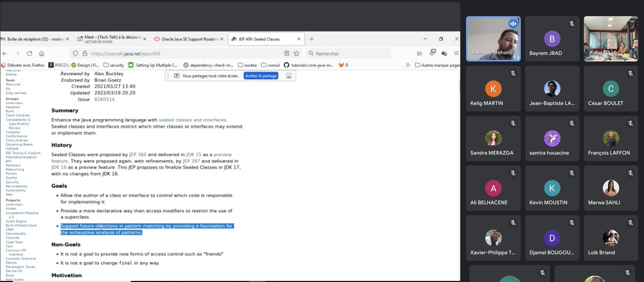Open Djamel BOUGOU's purple D avatar
Viewport: 644px width, 282px height.
(552, 238)
